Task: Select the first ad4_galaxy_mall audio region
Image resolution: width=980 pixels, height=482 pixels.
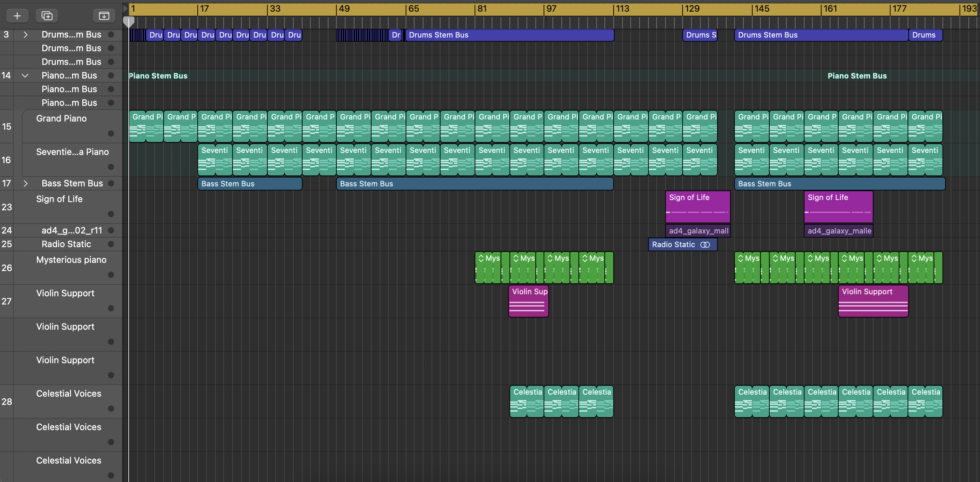Action: (x=698, y=230)
